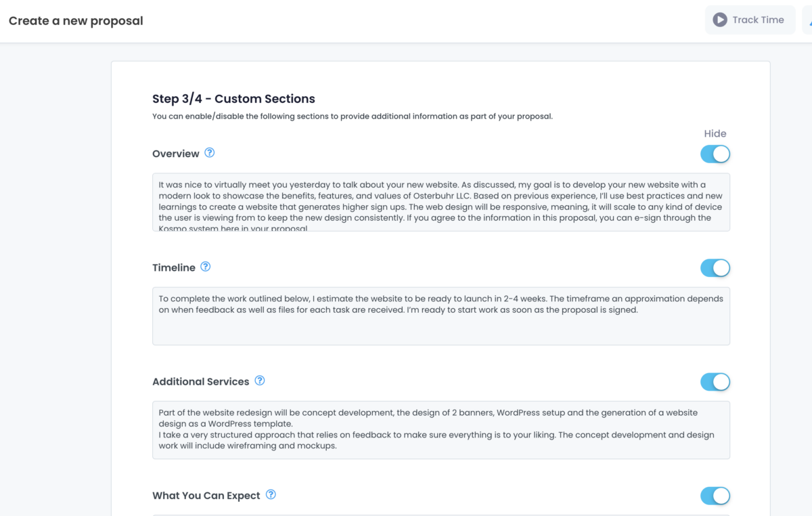Screen dimensions: 812x516
Task: Toggle the What You Can Expect section
Action: point(715,496)
